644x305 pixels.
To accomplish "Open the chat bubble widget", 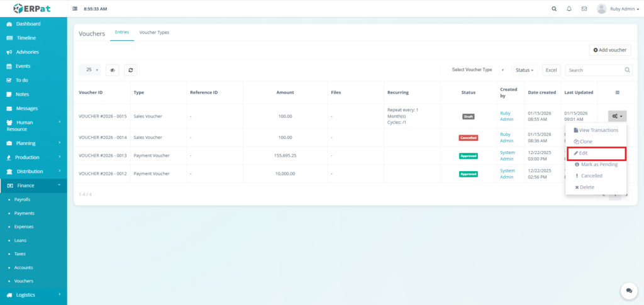I will point(629,291).
